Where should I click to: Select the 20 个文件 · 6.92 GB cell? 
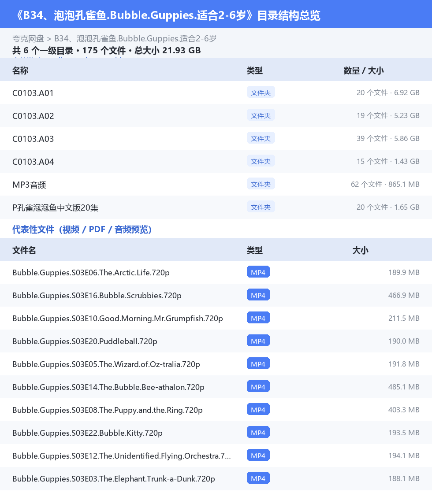click(x=388, y=93)
